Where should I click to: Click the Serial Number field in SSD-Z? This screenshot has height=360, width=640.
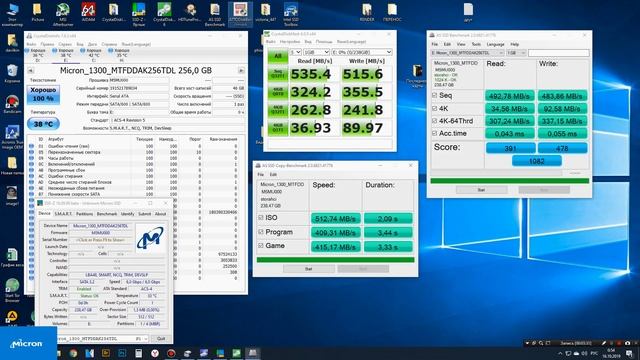(x=100, y=240)
